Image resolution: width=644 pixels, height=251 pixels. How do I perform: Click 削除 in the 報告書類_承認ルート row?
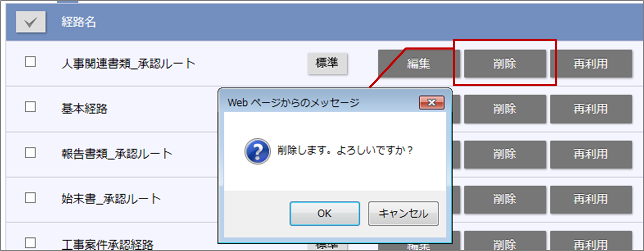505,155
